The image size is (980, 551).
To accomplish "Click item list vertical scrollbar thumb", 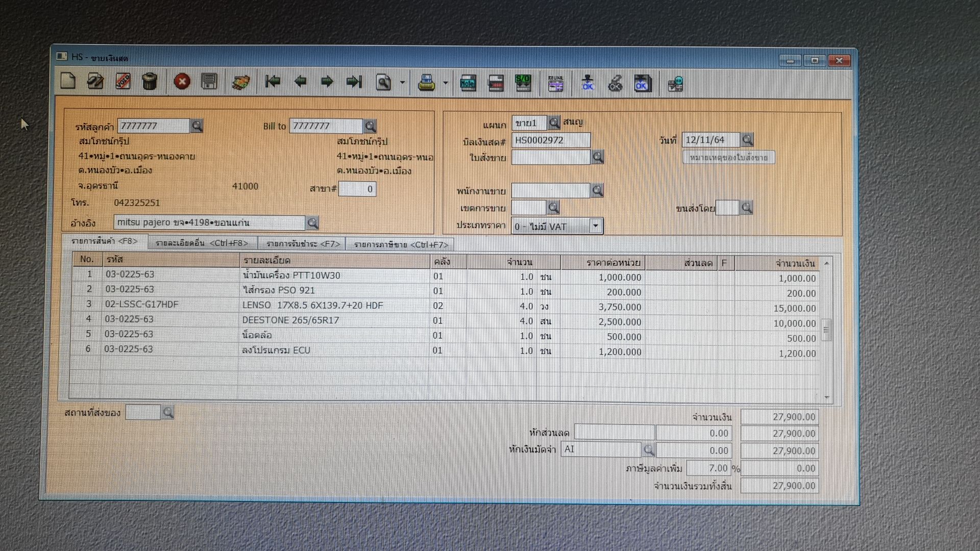I will 826,330.
